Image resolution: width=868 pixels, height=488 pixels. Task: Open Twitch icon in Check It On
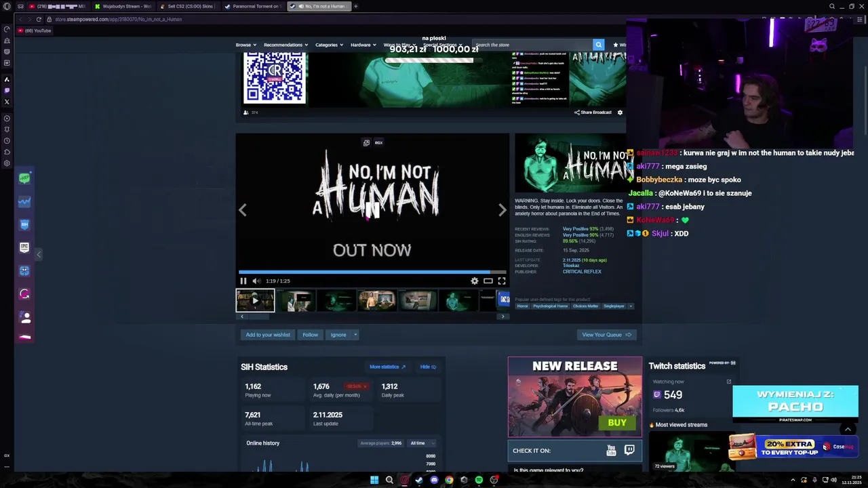[629, 451]
